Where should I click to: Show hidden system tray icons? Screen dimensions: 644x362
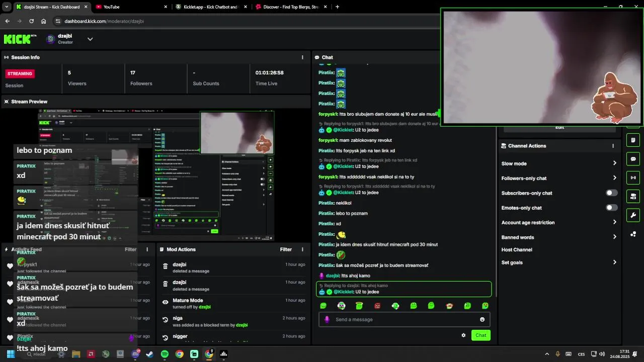point(547,354)
